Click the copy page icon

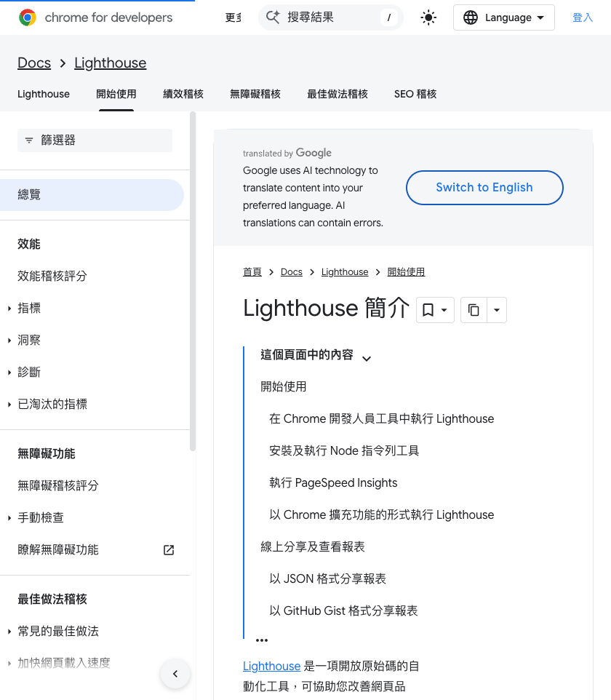coord(474,310)
